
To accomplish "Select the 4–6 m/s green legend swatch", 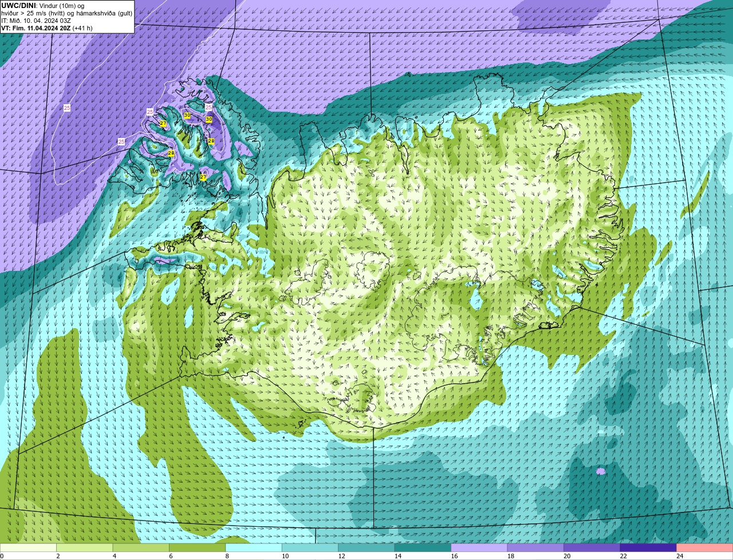I will 141,547.
